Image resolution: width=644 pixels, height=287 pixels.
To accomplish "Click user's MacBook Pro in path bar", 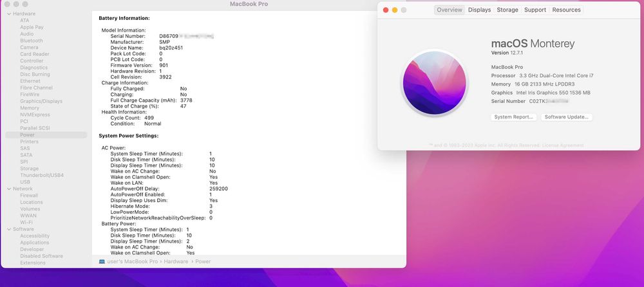I will coord(132,261).
